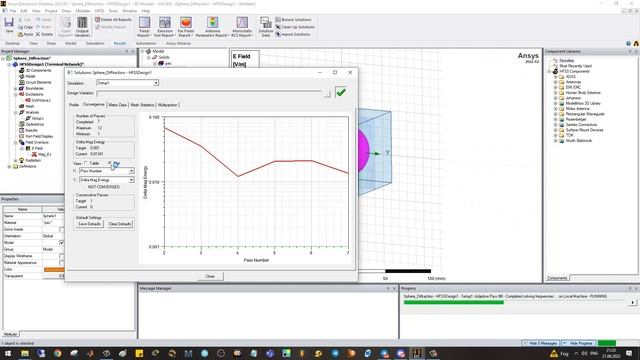The width and height of the screenshot is (640, 360).
Task: Switch to the Matrix Data tab
Action: (x=118, y=105)
